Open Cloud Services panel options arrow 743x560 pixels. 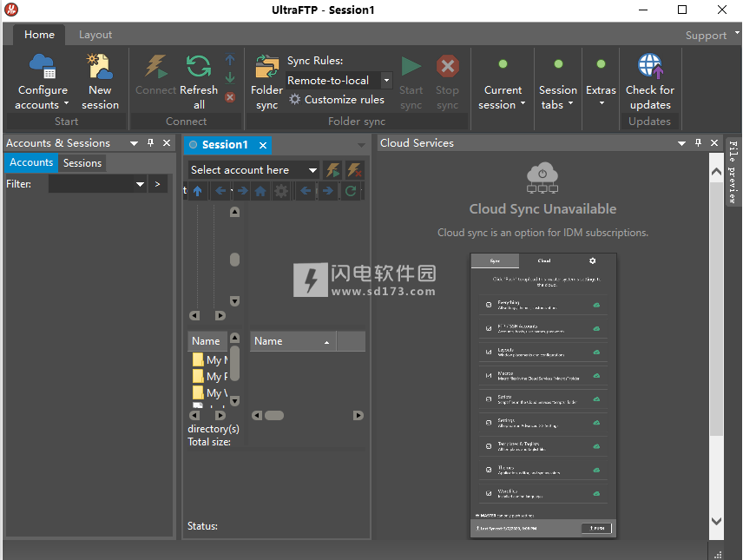(681, 143)
